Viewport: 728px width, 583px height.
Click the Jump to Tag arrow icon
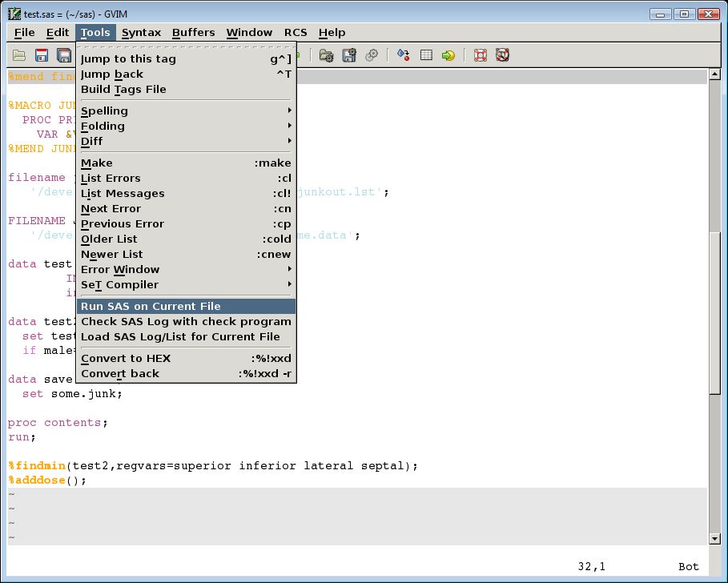click(448, 56)
